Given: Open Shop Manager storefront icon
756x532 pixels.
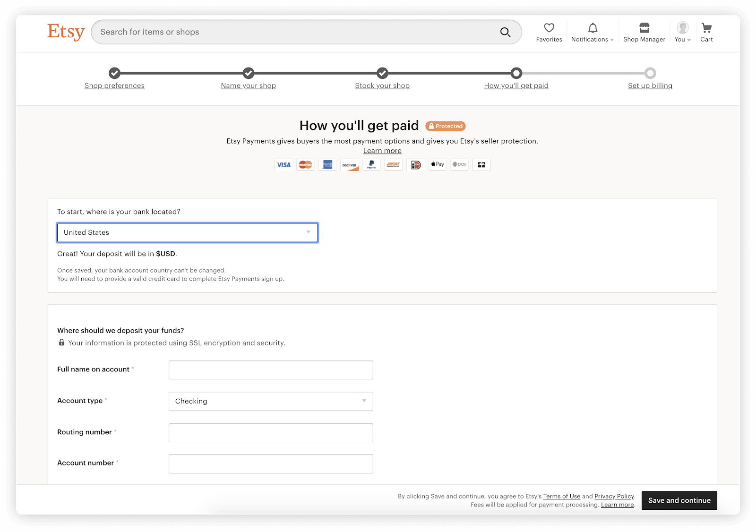Looking at the screenshot, I should 644,28.
